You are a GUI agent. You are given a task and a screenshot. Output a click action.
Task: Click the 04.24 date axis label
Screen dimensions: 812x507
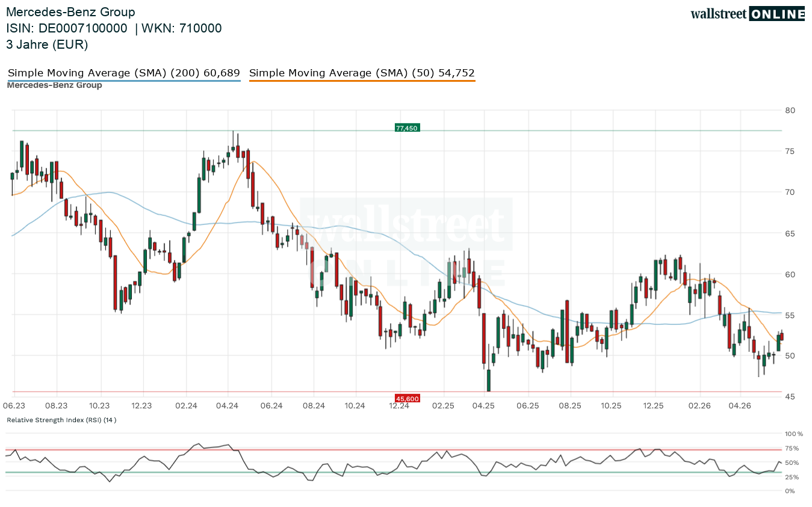coord(228,406)
